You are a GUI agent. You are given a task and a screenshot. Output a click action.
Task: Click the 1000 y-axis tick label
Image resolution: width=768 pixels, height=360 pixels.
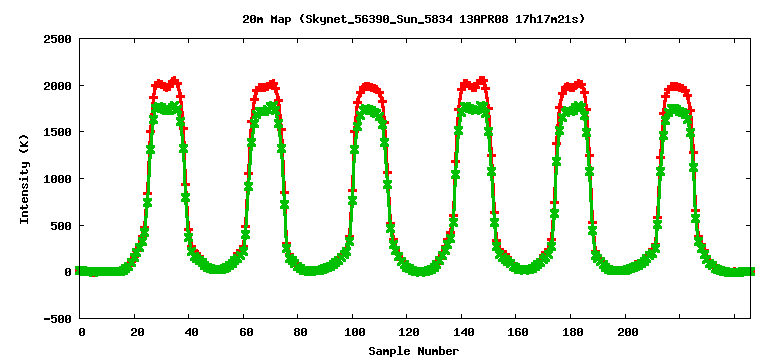[58, 179]
